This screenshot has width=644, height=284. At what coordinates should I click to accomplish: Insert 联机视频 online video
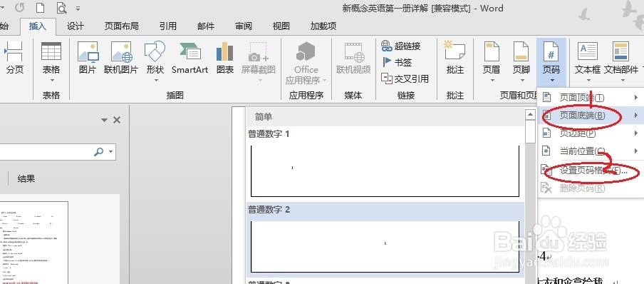353,58
